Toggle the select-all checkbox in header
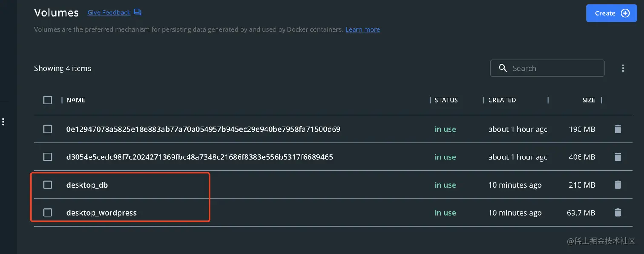Screen dimensions: 644x254 tap(48, 100)
